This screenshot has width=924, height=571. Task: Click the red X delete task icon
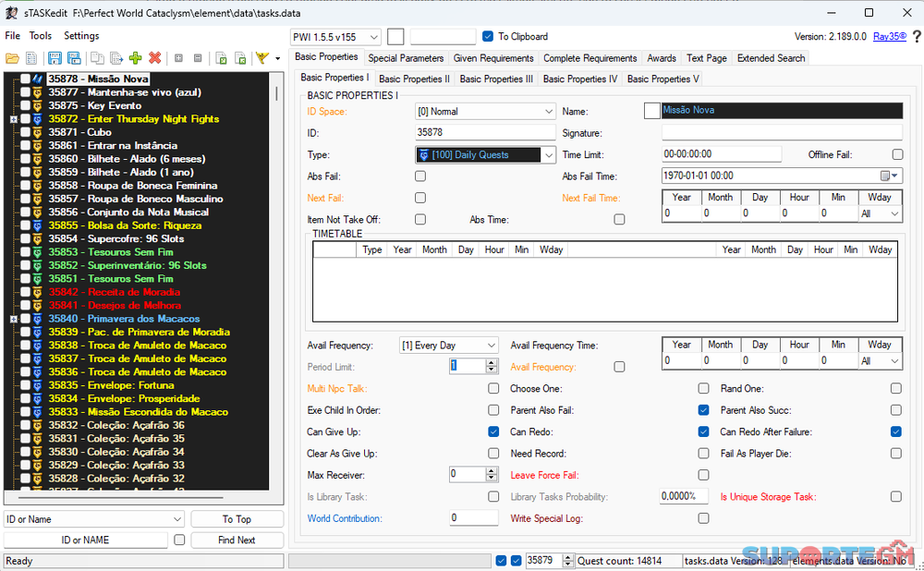(154, 58)
